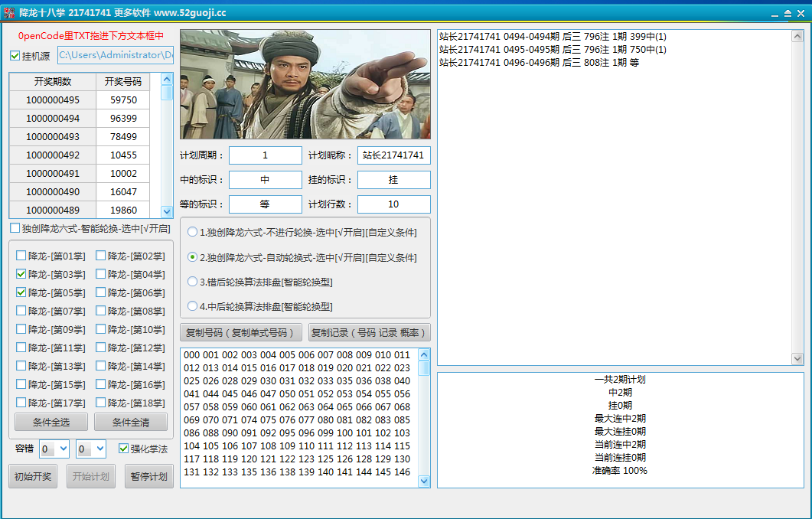Minimize the 降龙十八掌 window

point(774,14)
